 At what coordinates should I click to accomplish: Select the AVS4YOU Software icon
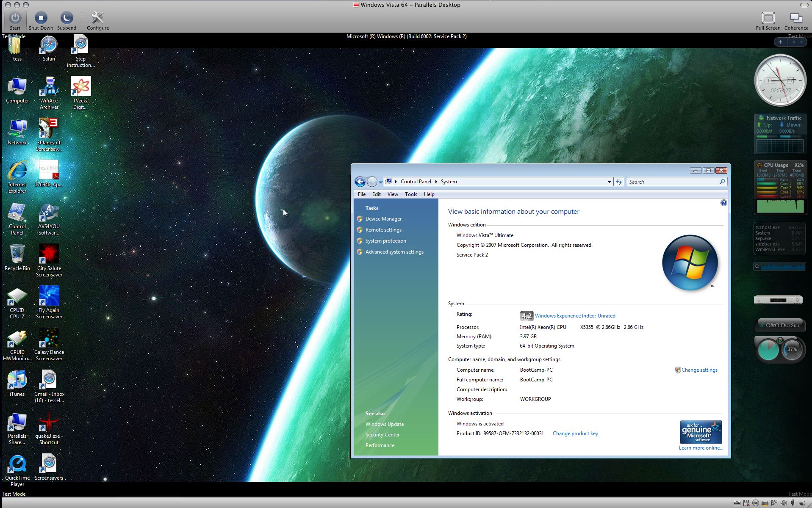[x=49, y=219]
